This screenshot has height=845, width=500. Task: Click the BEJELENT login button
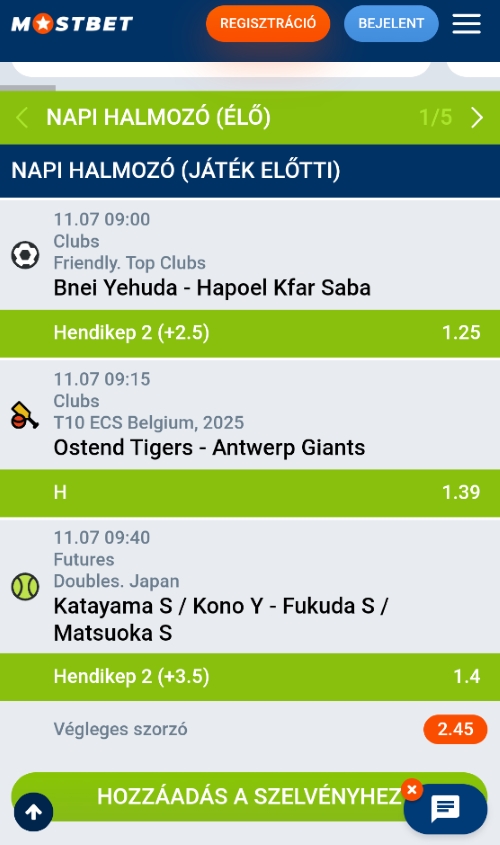pos(391,24)
